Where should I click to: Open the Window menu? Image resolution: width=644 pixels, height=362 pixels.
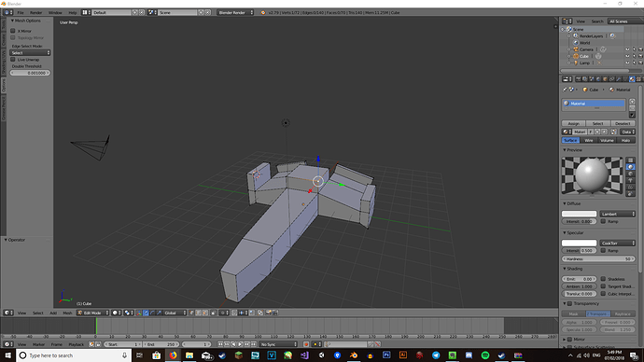[x=55, y=13]
